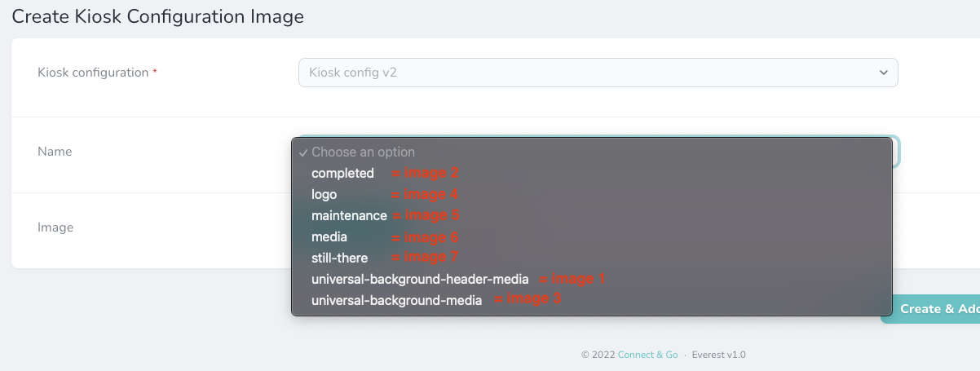Pick 'universal-background-header-media' from the list
This screenshot has height=371, width=980.
pyautogui.click(x=420, y=279)
